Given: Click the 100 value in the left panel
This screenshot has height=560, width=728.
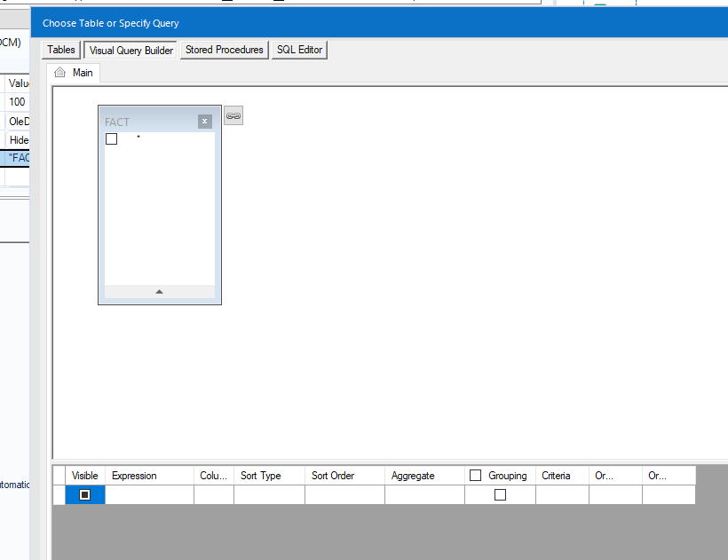Looking at the screenshot, I should click(18, 101).
